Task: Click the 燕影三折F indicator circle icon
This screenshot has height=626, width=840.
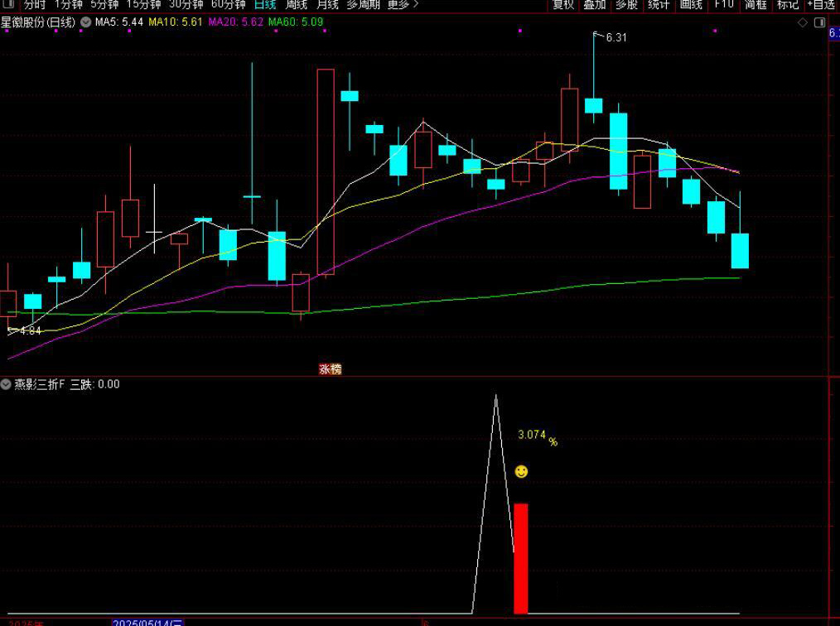Action: pos(7,384)
